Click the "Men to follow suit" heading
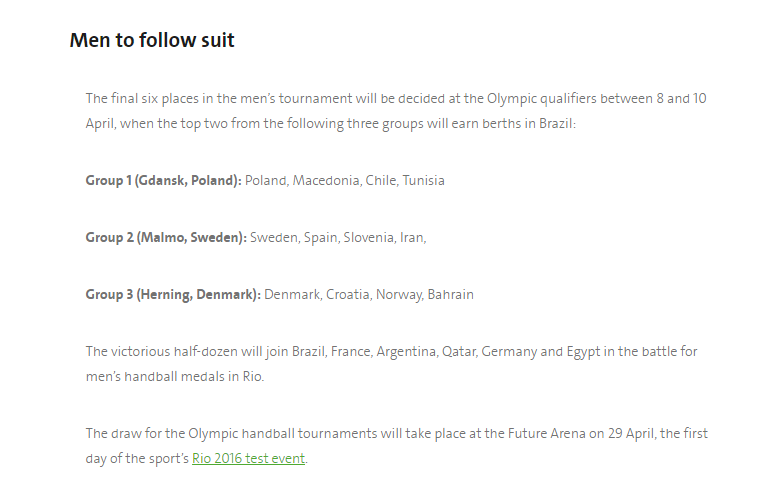This screenshot has width=773, height=495. coord(152,41)
